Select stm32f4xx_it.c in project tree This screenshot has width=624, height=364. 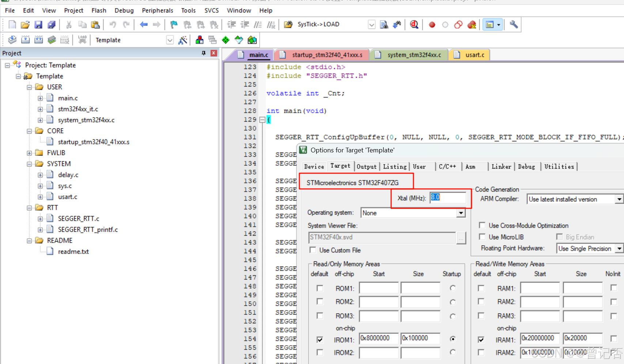(x=78, y=109)
